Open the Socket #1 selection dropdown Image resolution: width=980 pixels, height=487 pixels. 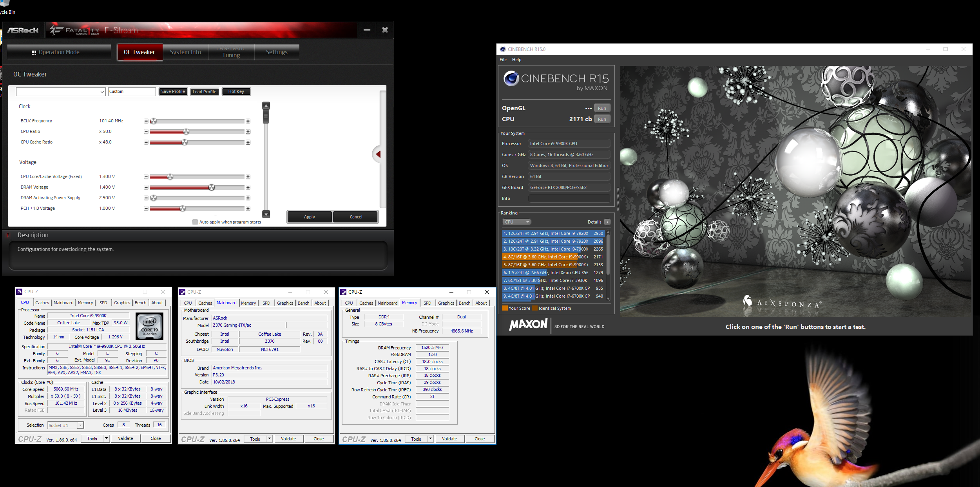(65, 425)
